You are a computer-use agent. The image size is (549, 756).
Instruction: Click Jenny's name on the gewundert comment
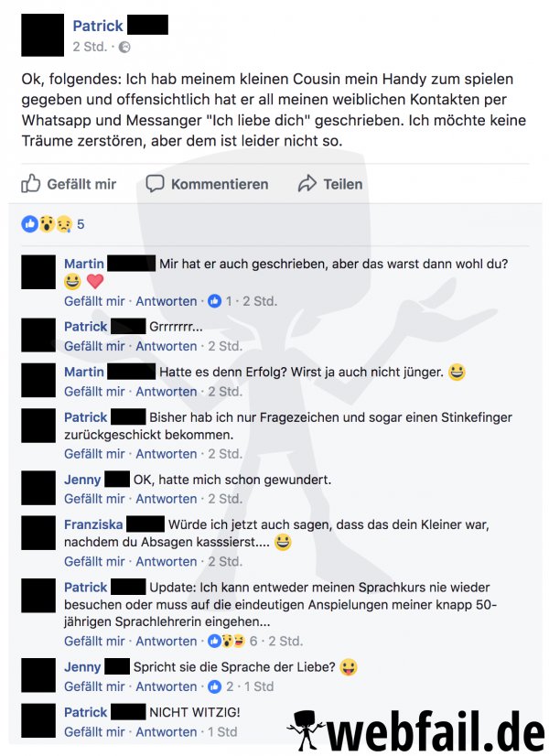pos(82,480)
